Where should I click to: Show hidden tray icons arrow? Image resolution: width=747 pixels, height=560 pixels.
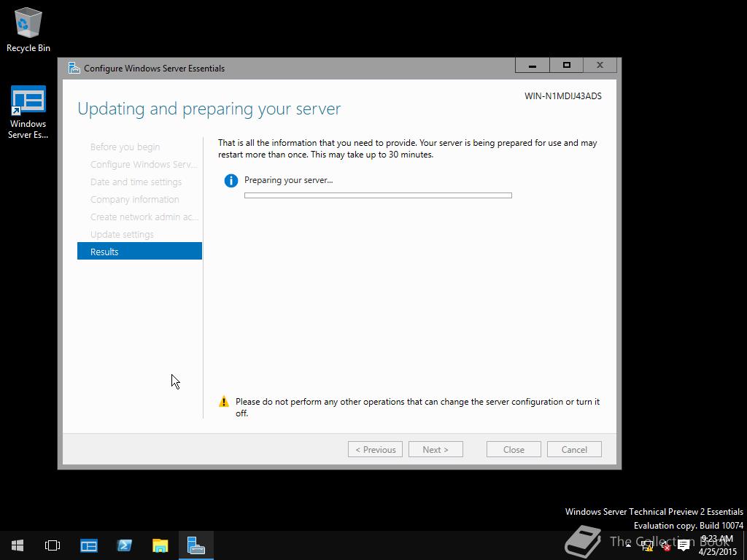[x=628, y=545]
